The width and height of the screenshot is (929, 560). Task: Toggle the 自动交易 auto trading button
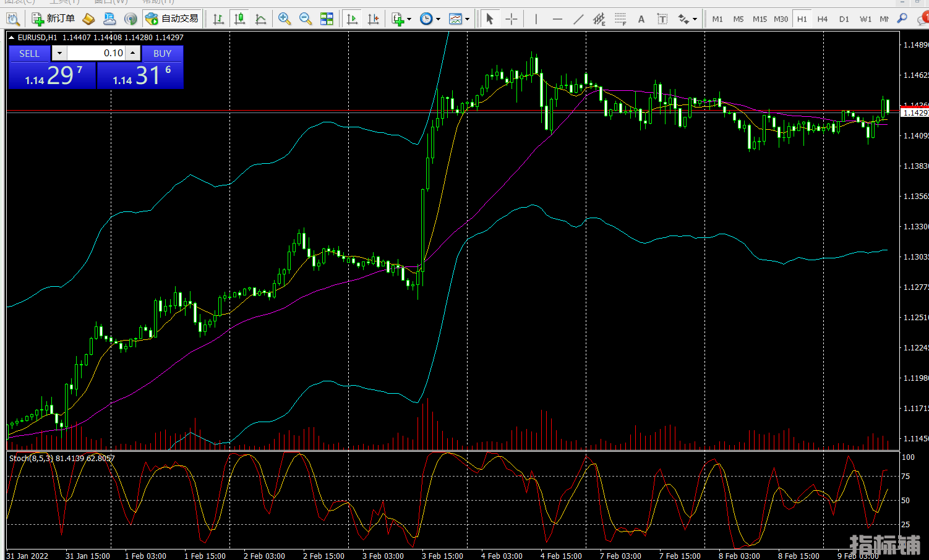click(x=172, y=19)
